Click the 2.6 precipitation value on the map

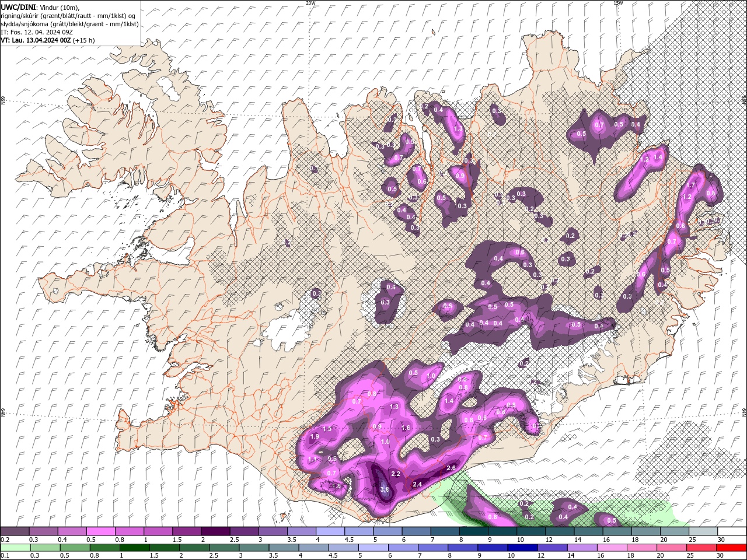pyautogui.click(x=451, y=468)
